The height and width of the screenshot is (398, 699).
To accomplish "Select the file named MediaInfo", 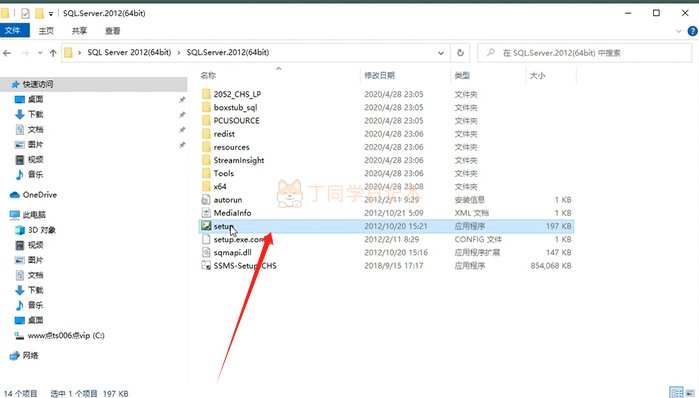I will 232,213.
